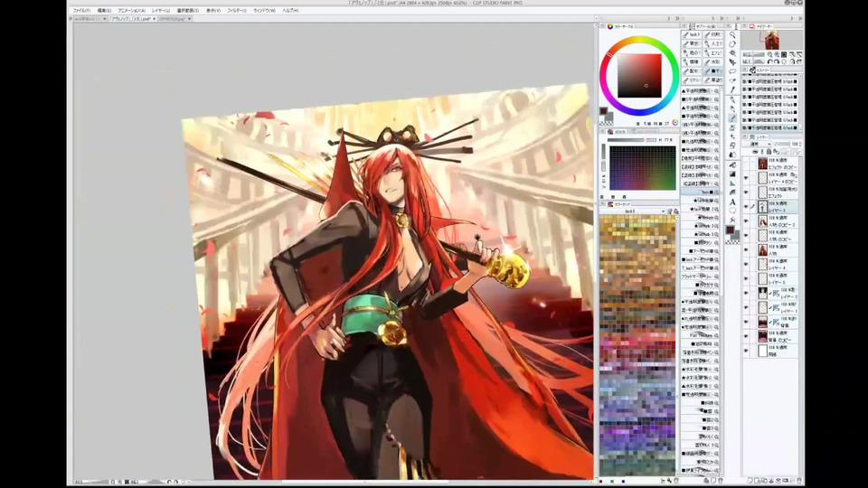Hide the レイヤー 3 layer
This screenshot has height=488, width=868.
coord(746,207)
